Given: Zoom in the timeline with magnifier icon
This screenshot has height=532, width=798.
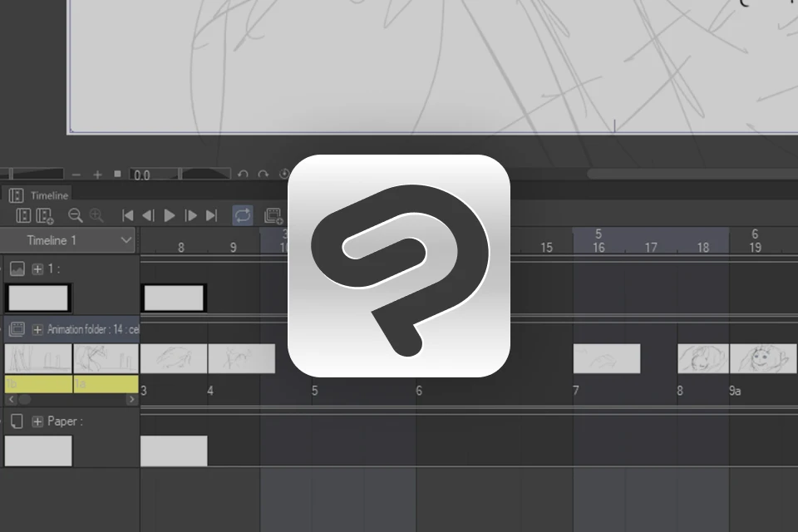Looking at the screenshot, I should 96,215.
